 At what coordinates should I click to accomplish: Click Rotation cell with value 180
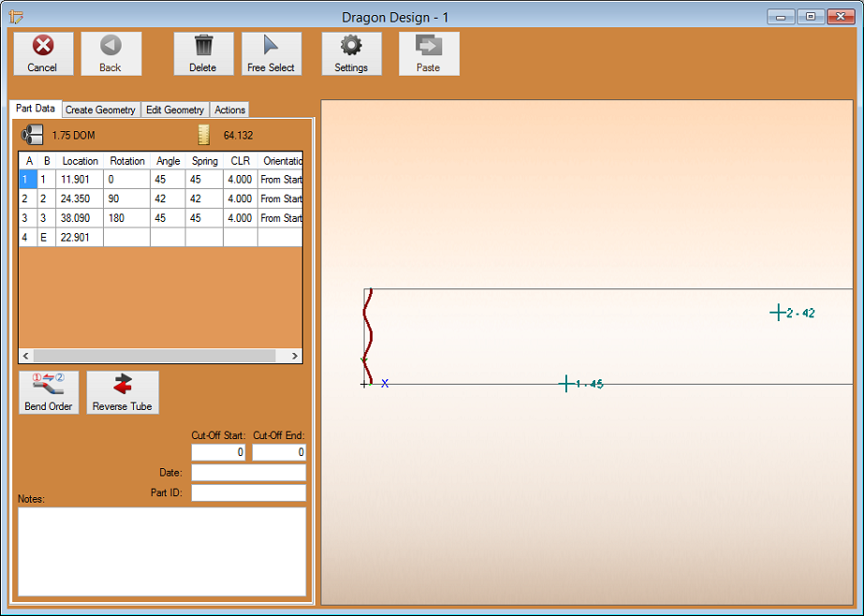point(126,218)
